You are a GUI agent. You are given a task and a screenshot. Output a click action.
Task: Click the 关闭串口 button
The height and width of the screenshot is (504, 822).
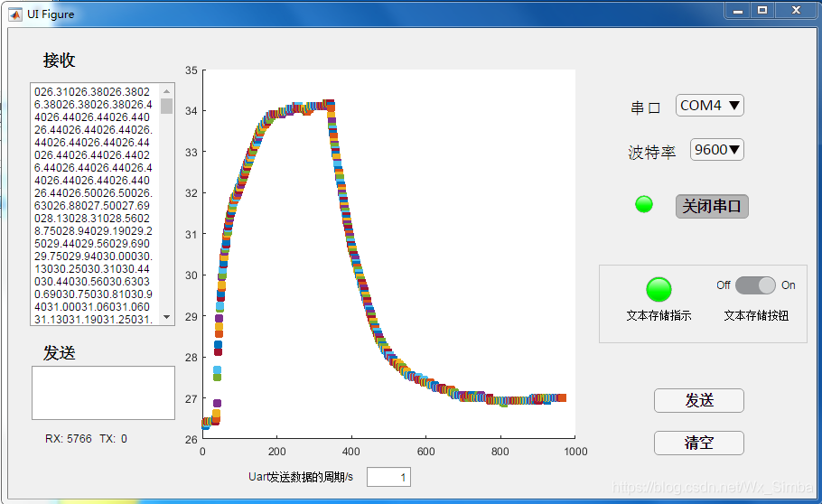click(712, 206)
